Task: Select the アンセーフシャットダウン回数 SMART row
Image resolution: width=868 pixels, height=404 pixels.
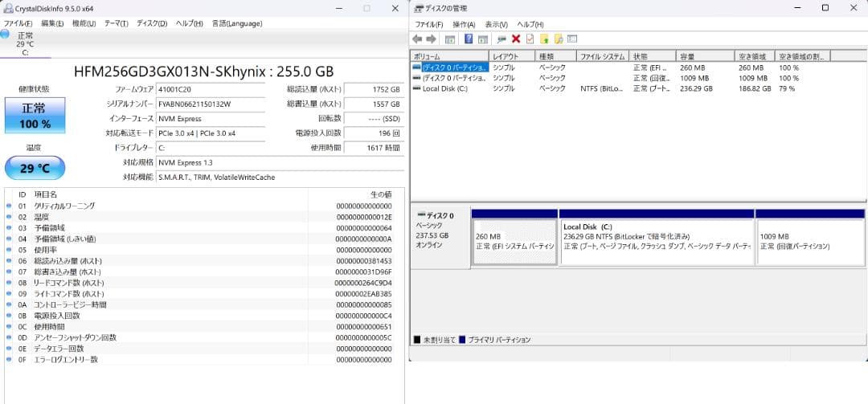Action: click(204, 337)
